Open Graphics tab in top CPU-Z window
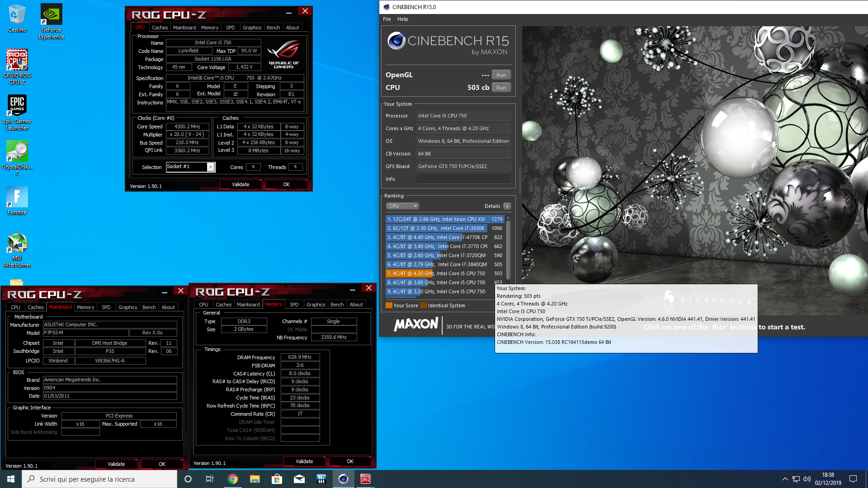 (252, 28)
